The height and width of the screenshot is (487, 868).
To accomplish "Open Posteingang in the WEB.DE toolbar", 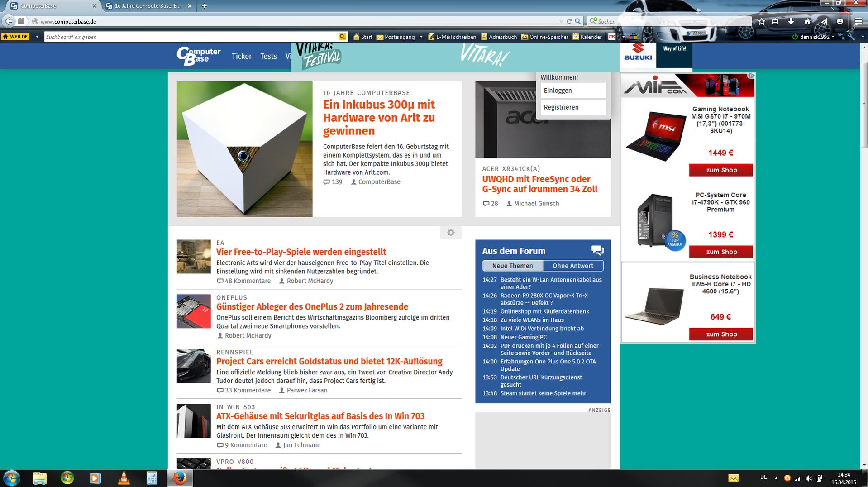I will pyautogui.click(x=396, y=37).
